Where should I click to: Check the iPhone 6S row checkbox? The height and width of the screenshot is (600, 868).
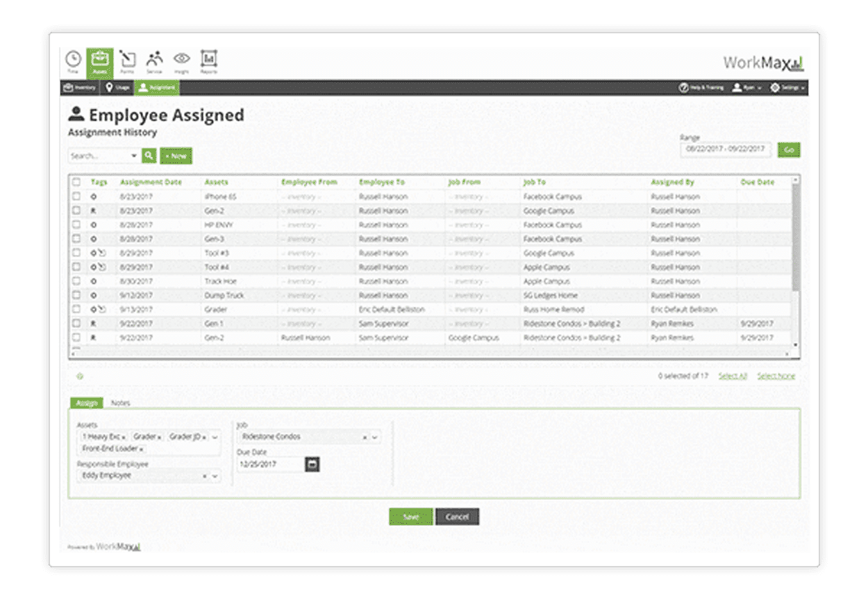(x=76, y=197)
